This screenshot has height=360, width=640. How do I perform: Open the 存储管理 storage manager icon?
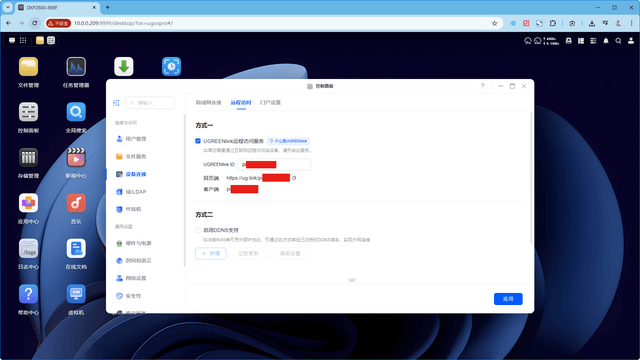tap(28, 158)
